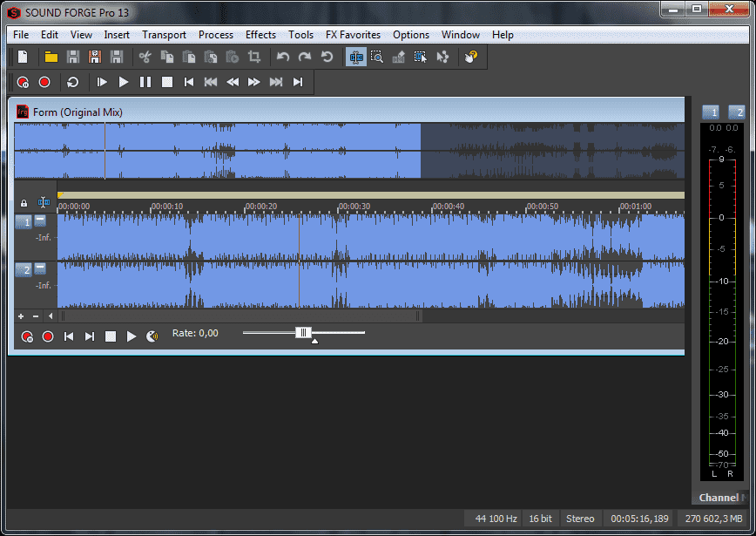This screenshot has width=756, height=536.
Task: Open the Edit menu
Action: 49,35
